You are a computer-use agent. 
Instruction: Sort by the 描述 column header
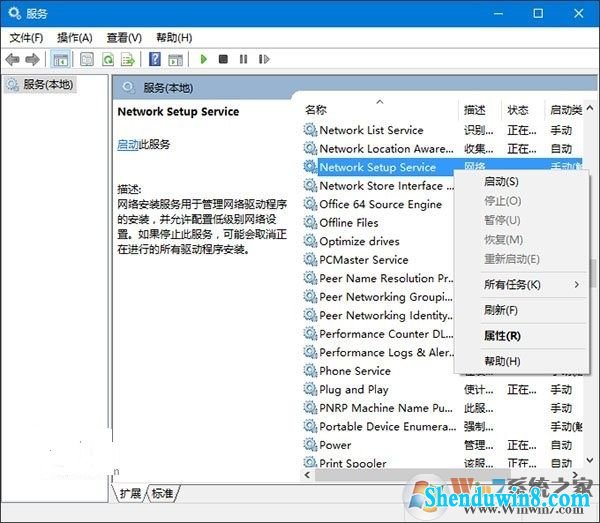pos(480,110)
